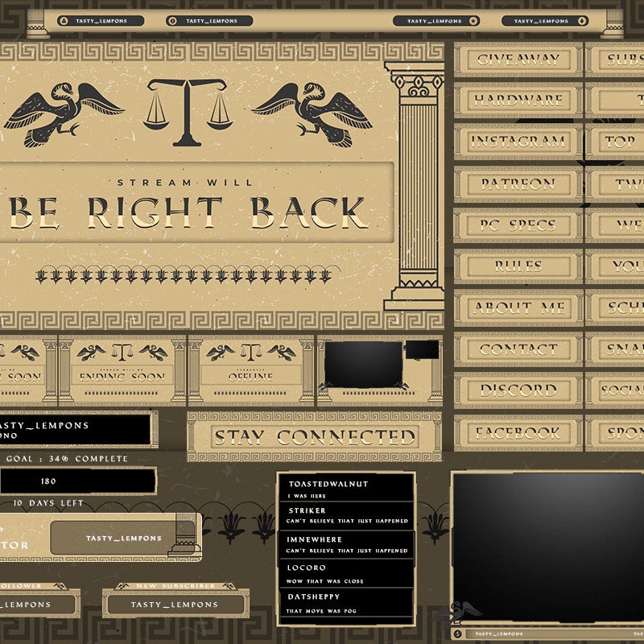Select the Ending Soon screen thumbnail
Image resolution: width=644 pixels, height=644 pixels.
[122, 370]
